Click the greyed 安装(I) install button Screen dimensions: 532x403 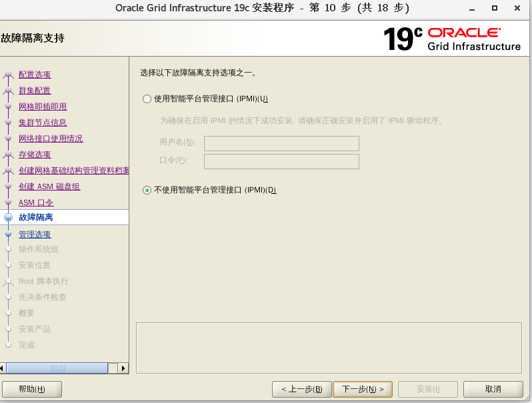click(428, 389)
